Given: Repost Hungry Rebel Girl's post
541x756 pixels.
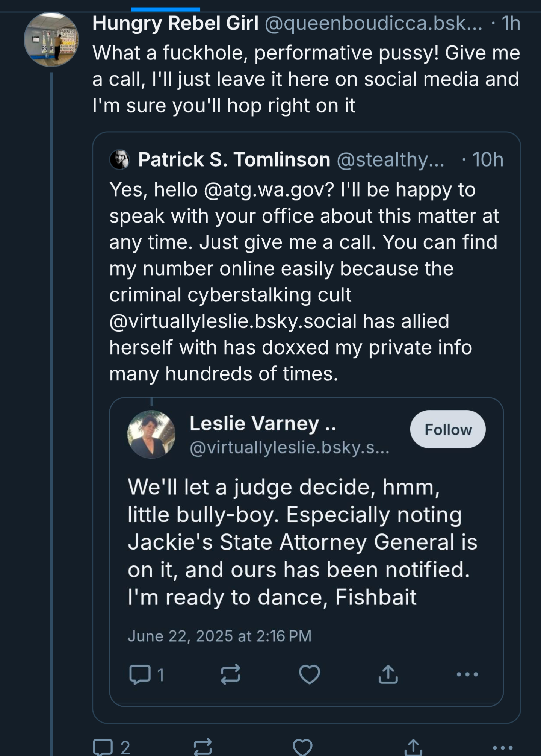Looking at the screenshot, I should click(202, 747).
